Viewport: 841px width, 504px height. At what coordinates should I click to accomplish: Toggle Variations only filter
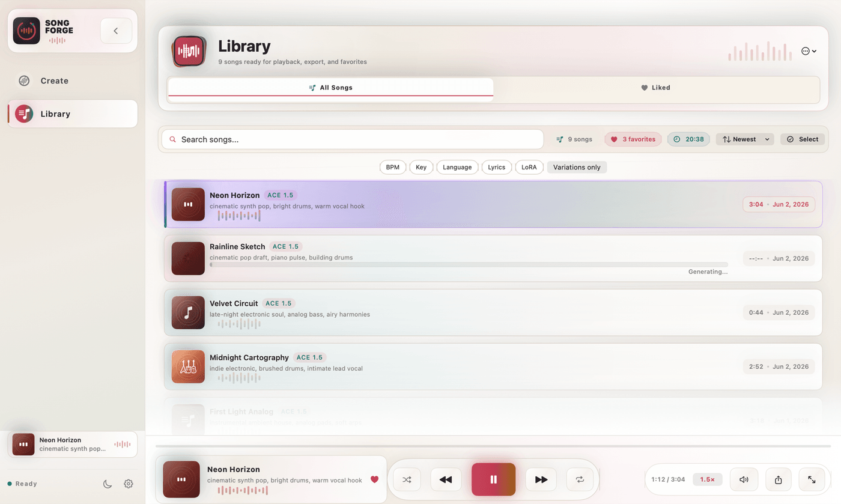click(577, 167)
